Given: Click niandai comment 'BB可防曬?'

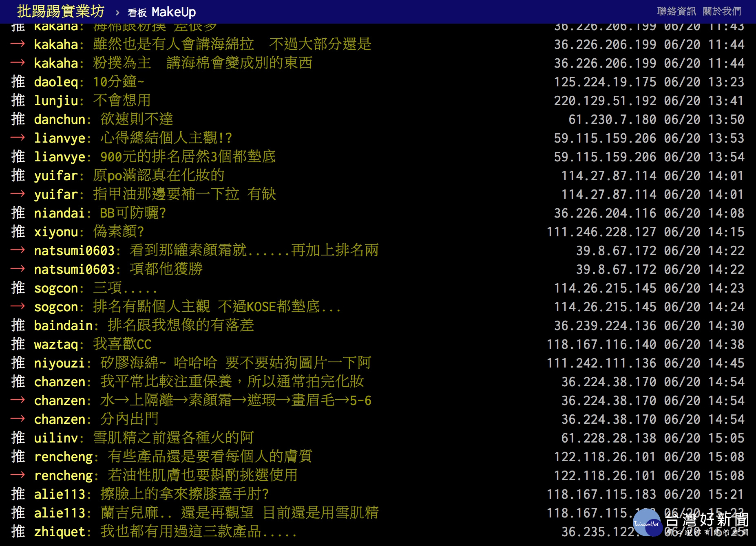Looking at the screenshot, I should tap(133, 213).
